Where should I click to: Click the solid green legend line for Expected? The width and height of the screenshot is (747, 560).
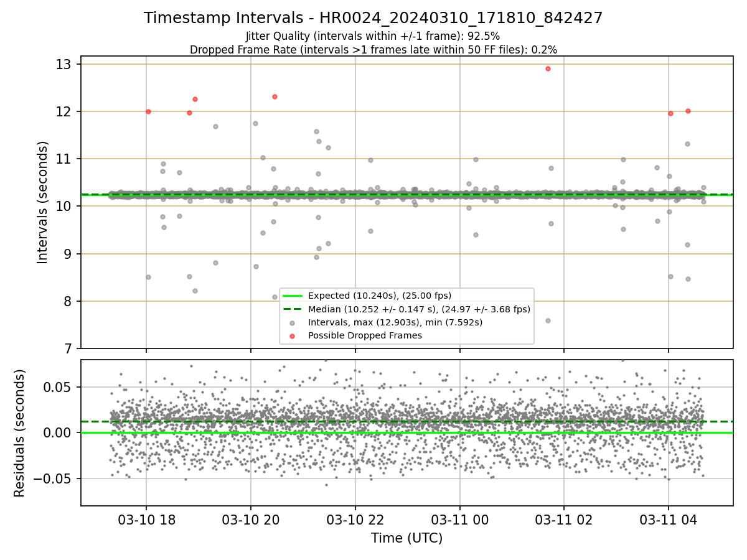click(x=292, y=296)
